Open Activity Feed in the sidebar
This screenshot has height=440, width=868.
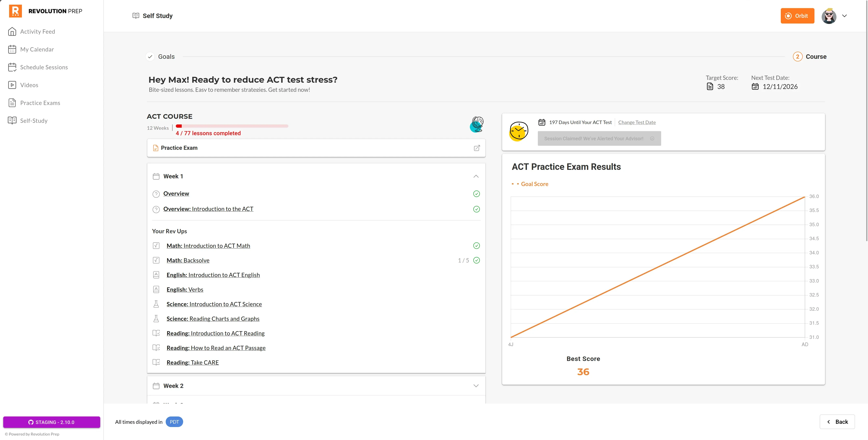pyautogui.click(x=37, y=31)
